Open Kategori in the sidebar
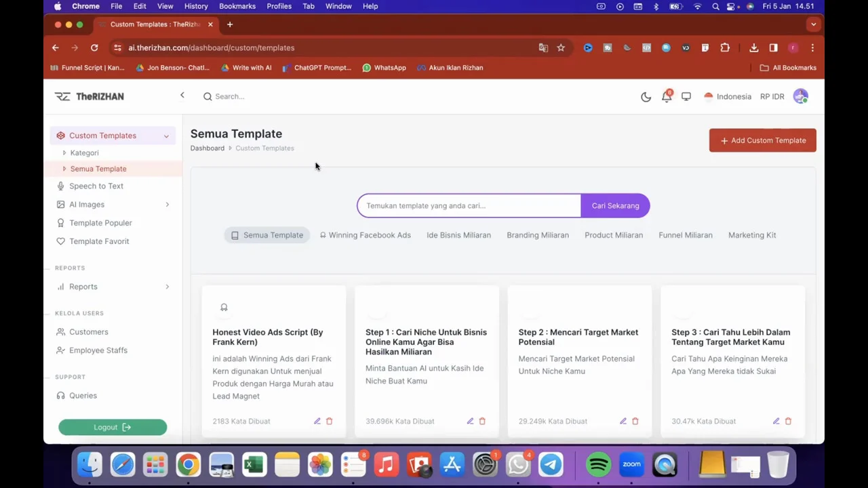The width and height of the screenshot is (868, 488). click(84, 153)
